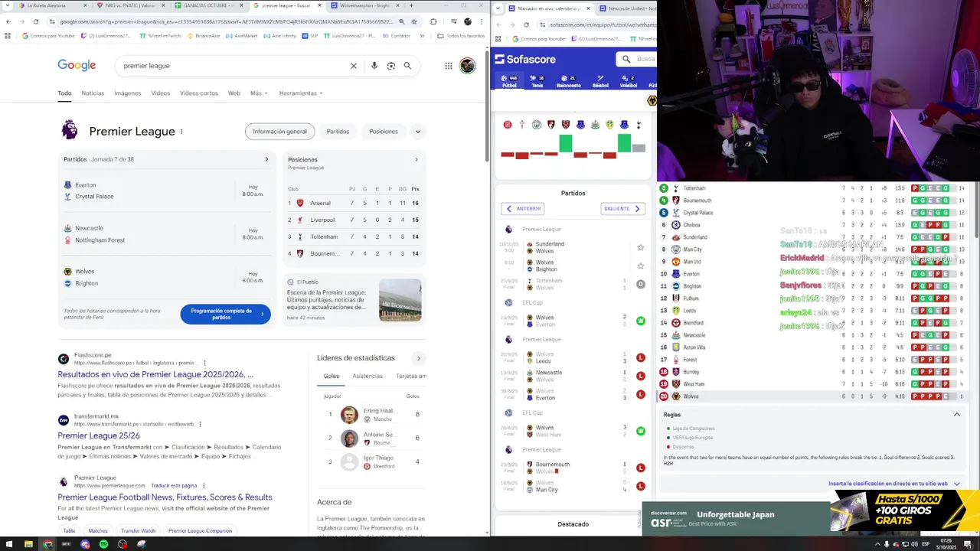This screenshot has width=980, height=551.
Task: Select the Información general chip
Action: [x=279, y=132]
